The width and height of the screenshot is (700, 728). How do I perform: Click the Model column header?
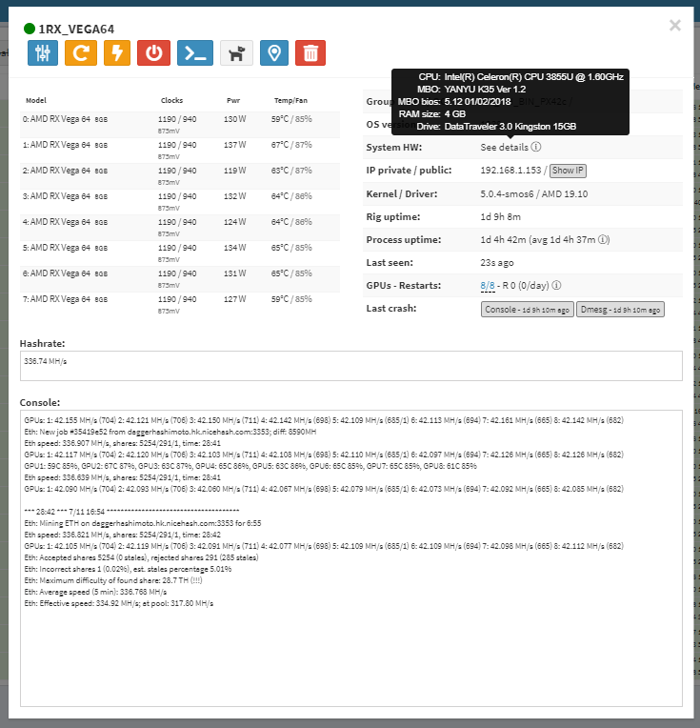[x=36, y=100]
